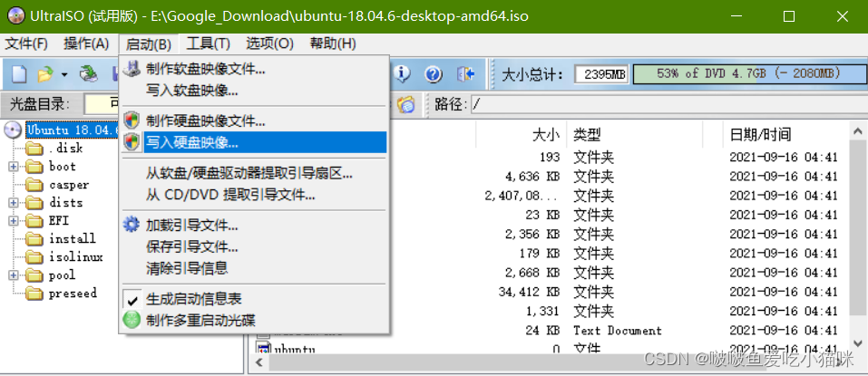The height and width of the screenshot is (376, 868).
Task: Click the Text Document type cell
Action: point(618,331)
